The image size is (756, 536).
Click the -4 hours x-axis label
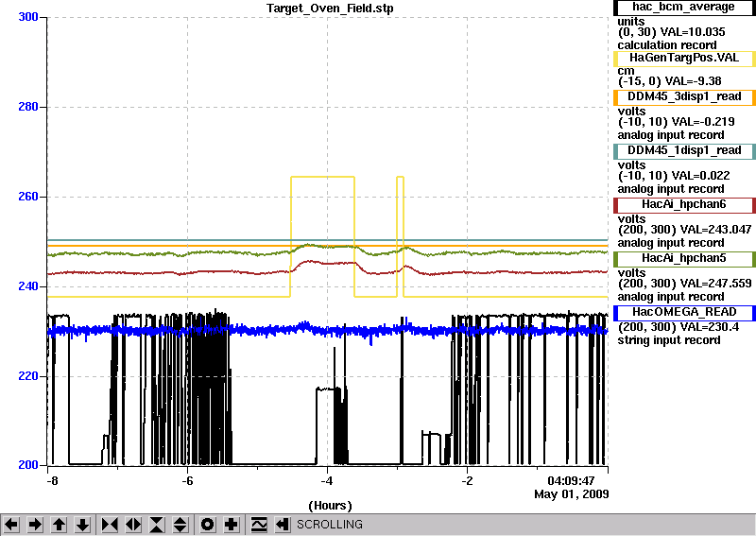click(x=327, y=481)
